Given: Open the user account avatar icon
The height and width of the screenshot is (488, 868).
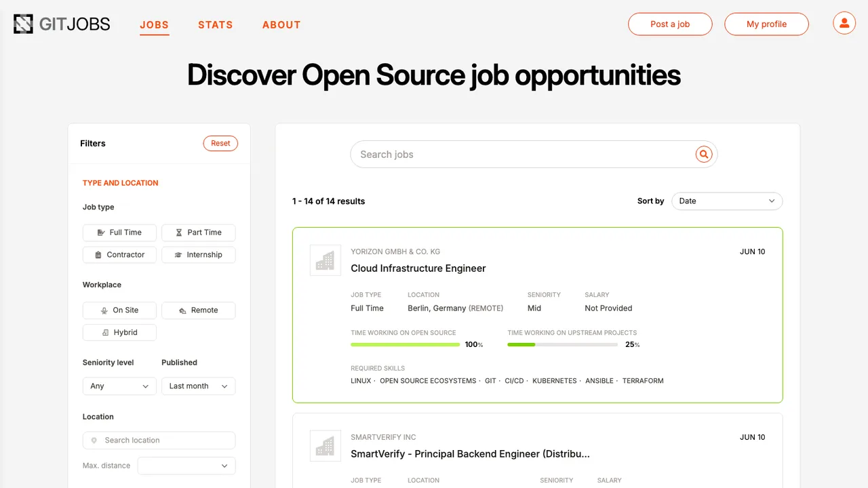Looking at the screenshot, I should click(844, 24).
